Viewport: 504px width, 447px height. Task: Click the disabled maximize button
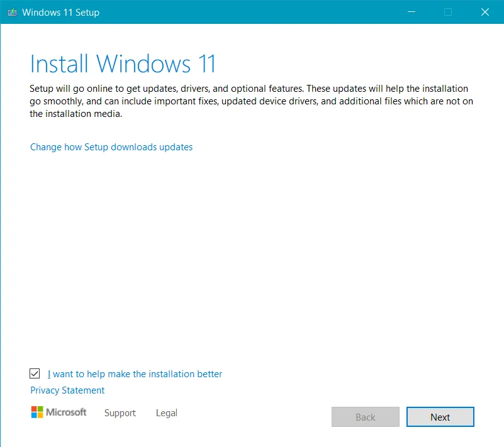coord(448,12)
